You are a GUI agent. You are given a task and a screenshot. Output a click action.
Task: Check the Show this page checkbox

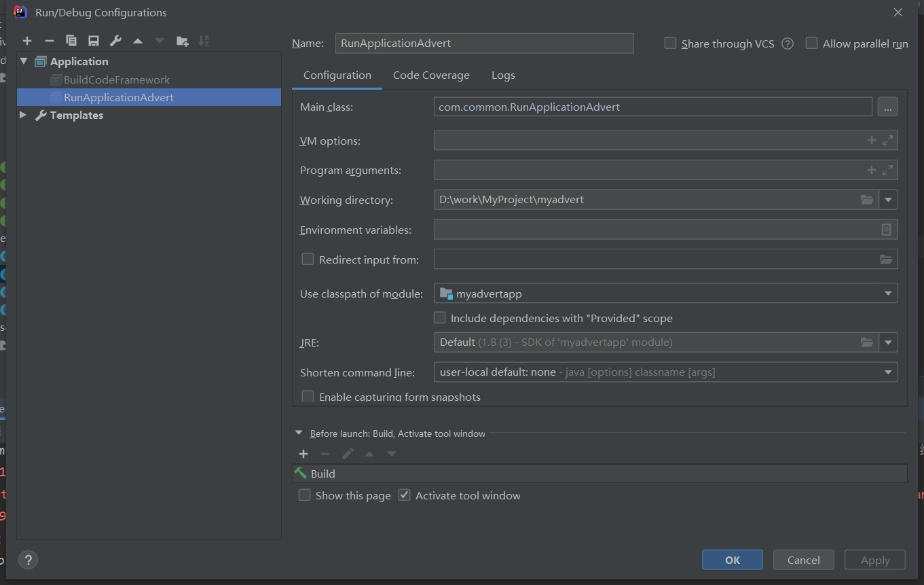(x=304, y=495)
